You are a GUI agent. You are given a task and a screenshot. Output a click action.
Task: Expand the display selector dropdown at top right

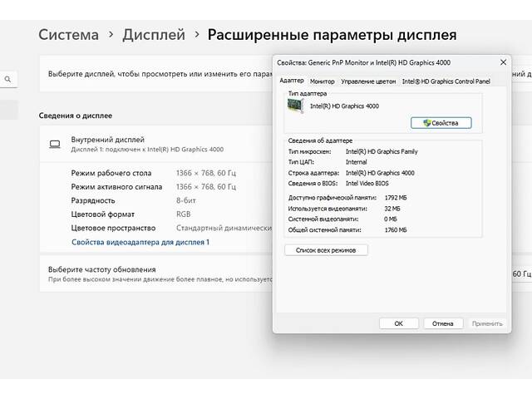tap(524, 75)
